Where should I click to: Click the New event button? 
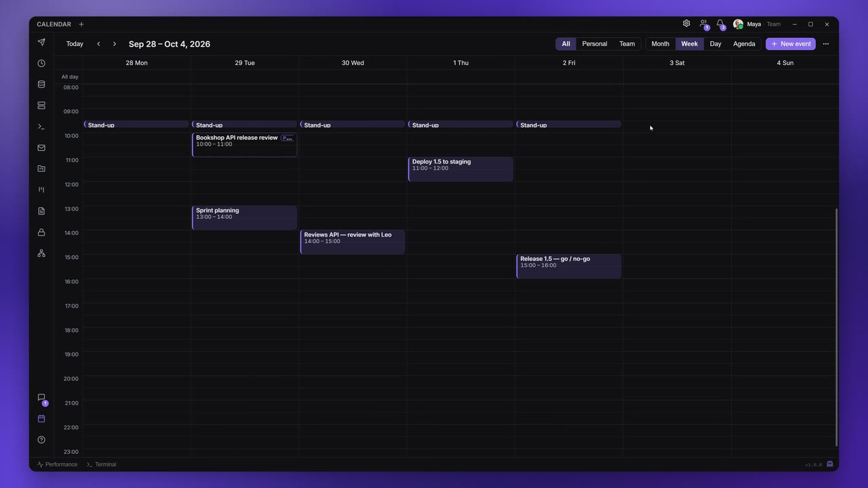click(791, 44)
